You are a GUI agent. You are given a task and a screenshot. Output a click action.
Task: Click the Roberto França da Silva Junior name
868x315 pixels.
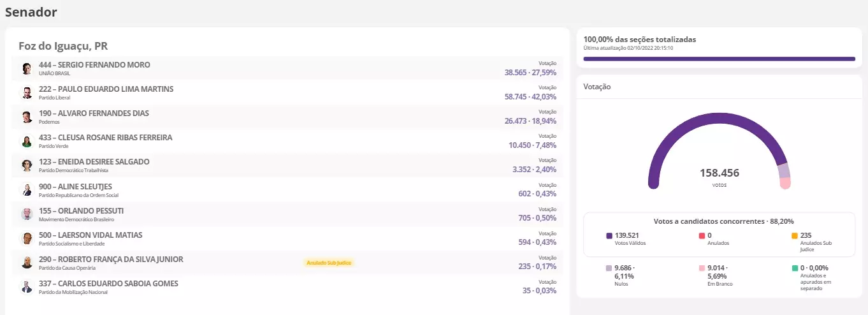[111, 260]
